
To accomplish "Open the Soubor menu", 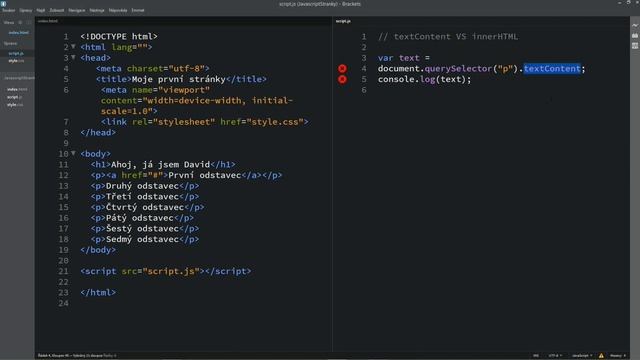I will pos(9,11).
